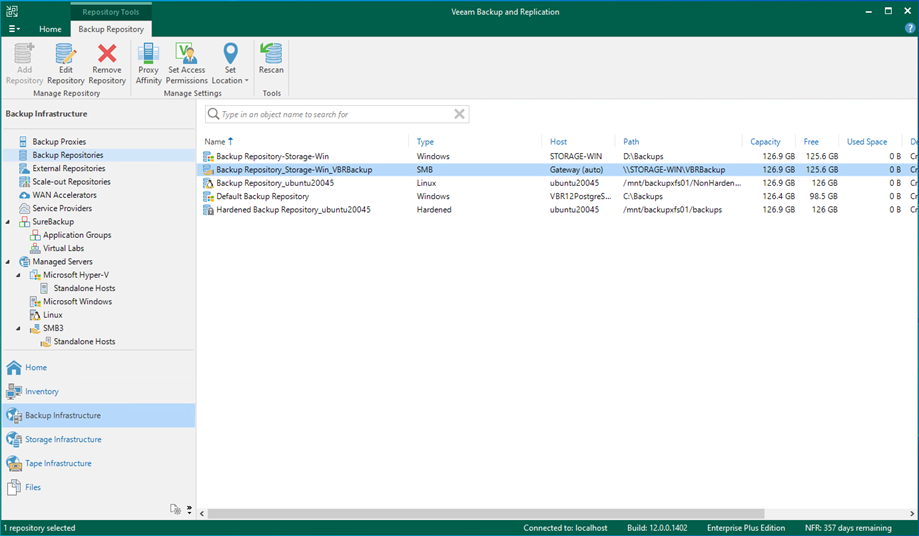Sort by the Name column header
This screenshot has height=536, width=919.
(215, 141)
